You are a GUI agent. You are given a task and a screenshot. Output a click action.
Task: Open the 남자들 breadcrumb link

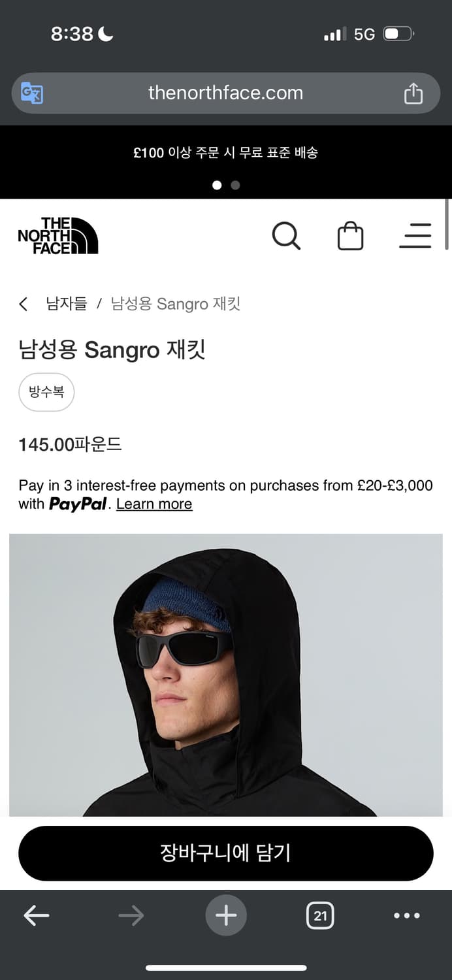(x=66, y=304)
